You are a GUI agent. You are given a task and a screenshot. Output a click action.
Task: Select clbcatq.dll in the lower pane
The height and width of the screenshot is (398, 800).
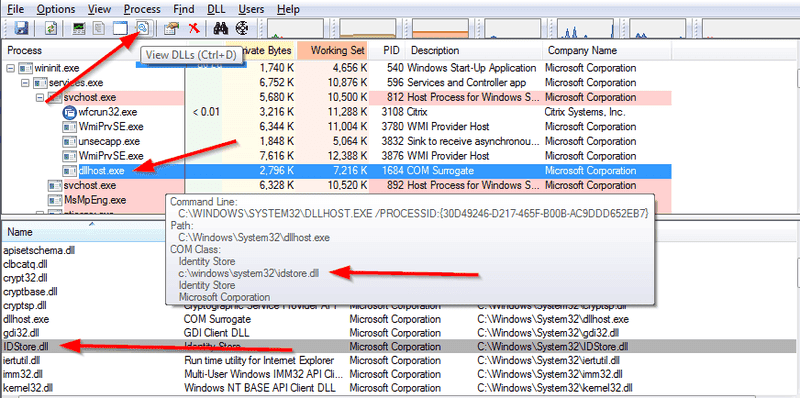pos(25,265)
